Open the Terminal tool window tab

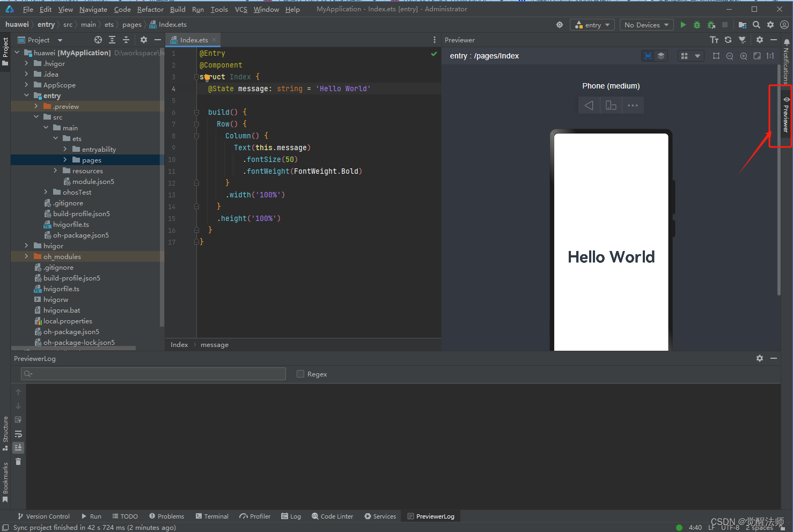pyautogui.click(x=212, y=516)
